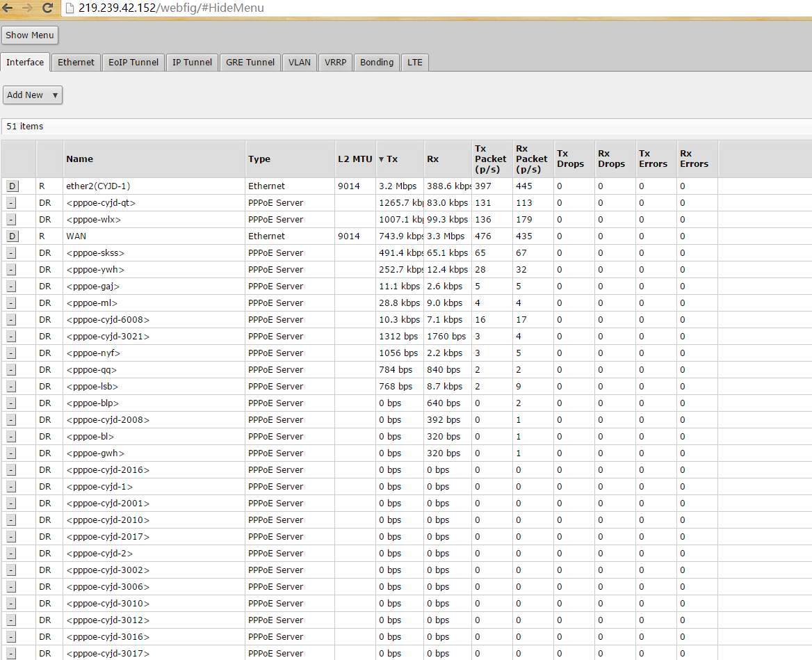Select the 51 items count label
This screenshot has height=660, width=812.
[x=25, y=127]
